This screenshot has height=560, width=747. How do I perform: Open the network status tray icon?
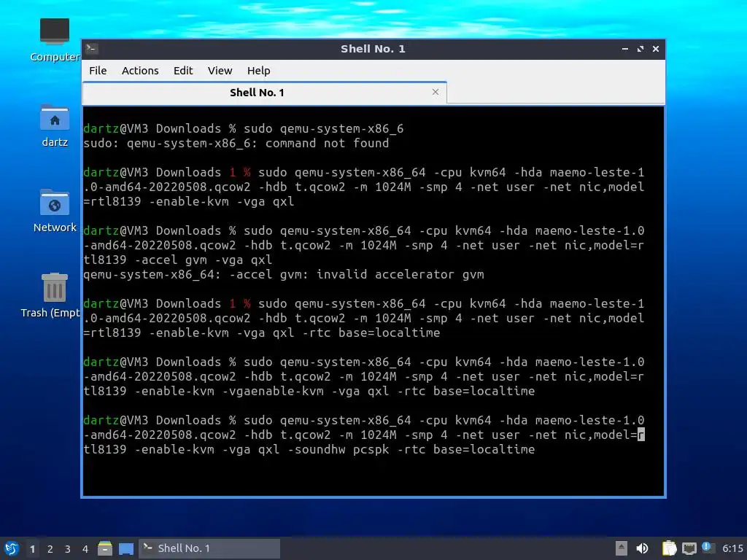(x=689, y=548)
